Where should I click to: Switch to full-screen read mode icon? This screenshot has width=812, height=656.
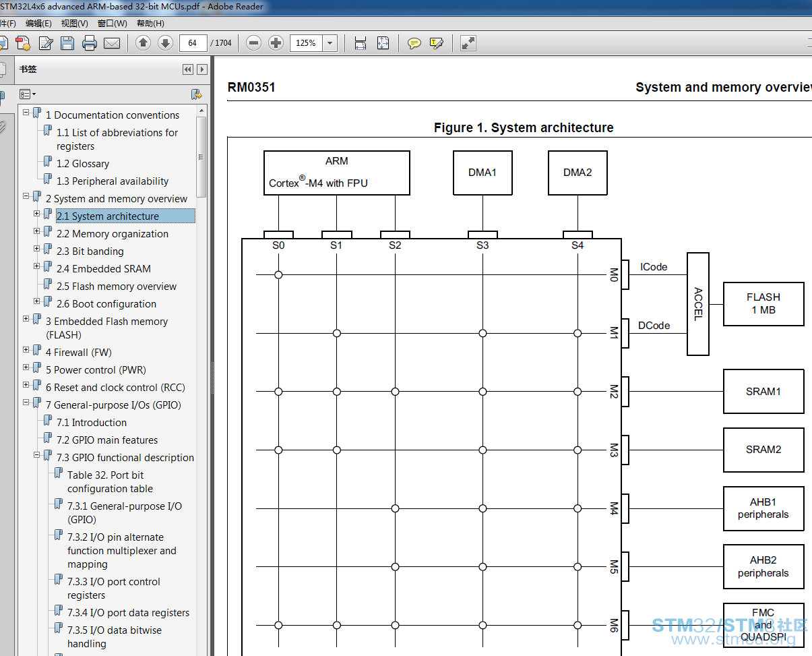468,43
